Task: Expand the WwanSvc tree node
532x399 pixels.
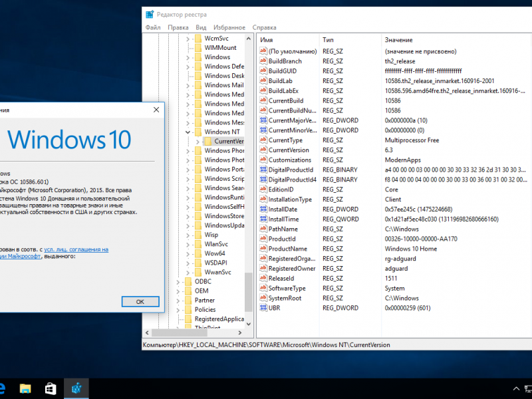Action: coord(188,272)
